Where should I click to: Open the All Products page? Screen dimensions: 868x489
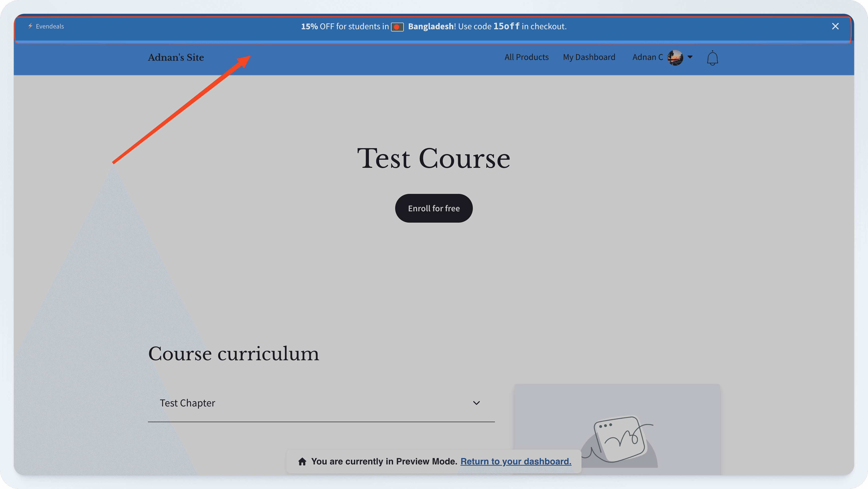[526, 57]
